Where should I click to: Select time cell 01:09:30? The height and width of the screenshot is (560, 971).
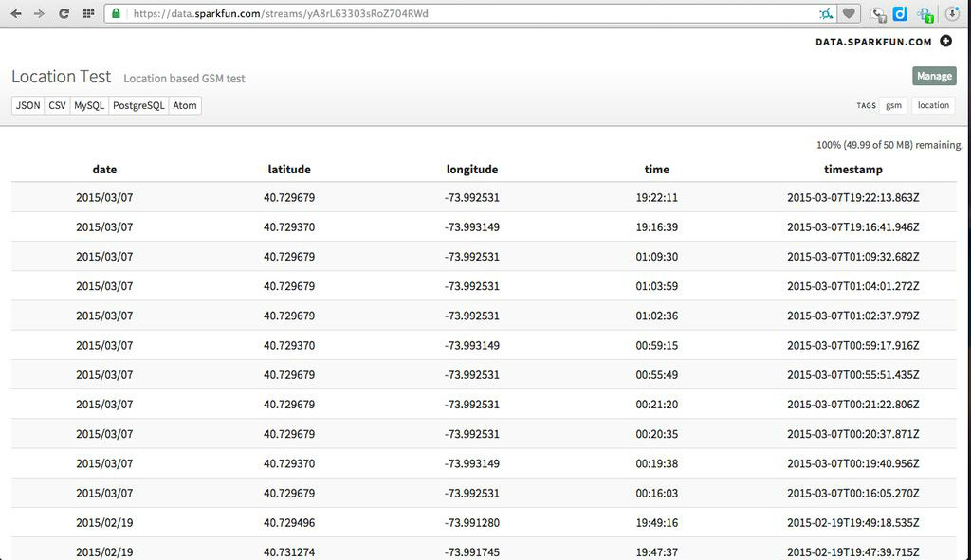[656, 256]
